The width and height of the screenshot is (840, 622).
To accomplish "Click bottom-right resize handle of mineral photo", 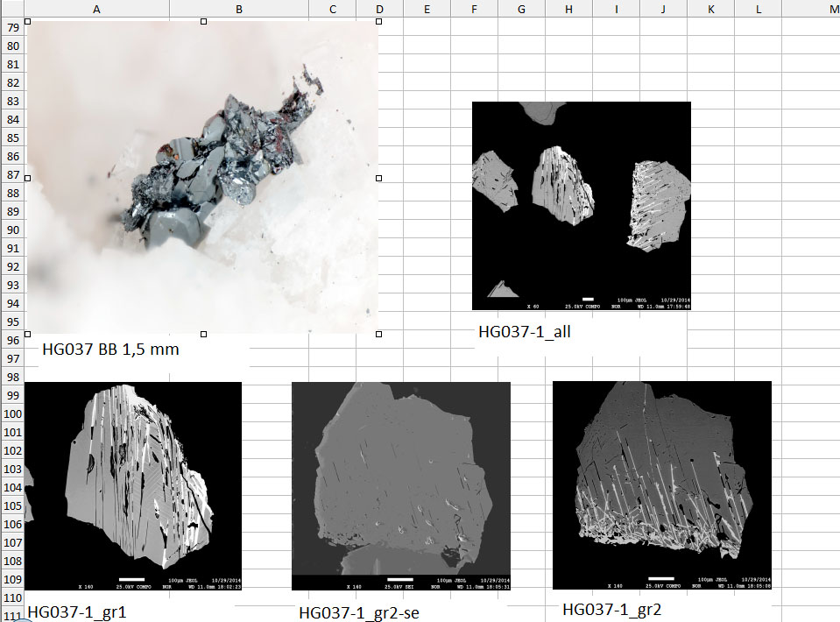I will (x=378, y=334).
